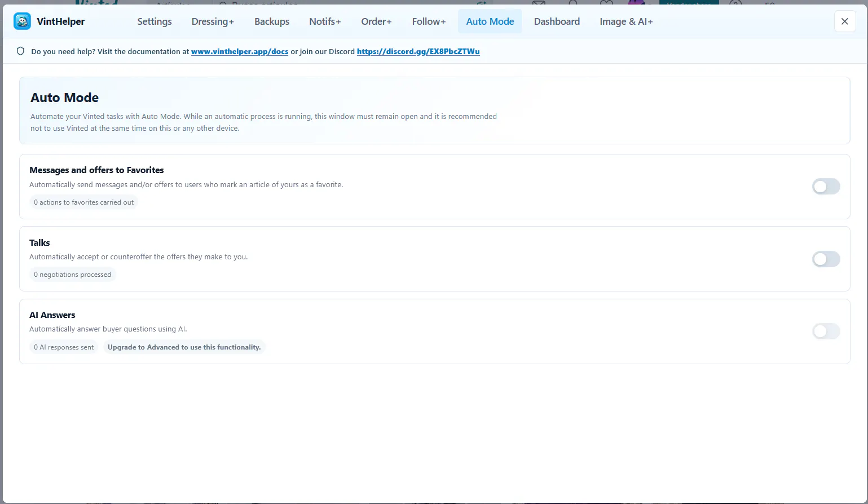Viewport: 868px width, 504px height.
Task: Click the "AI Answers" section heading
Action: tap(52, 315)
